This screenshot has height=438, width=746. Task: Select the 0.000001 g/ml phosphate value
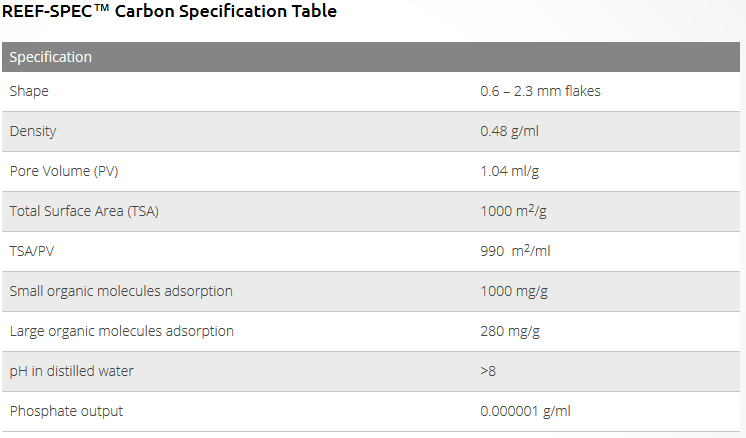[526, 411]
